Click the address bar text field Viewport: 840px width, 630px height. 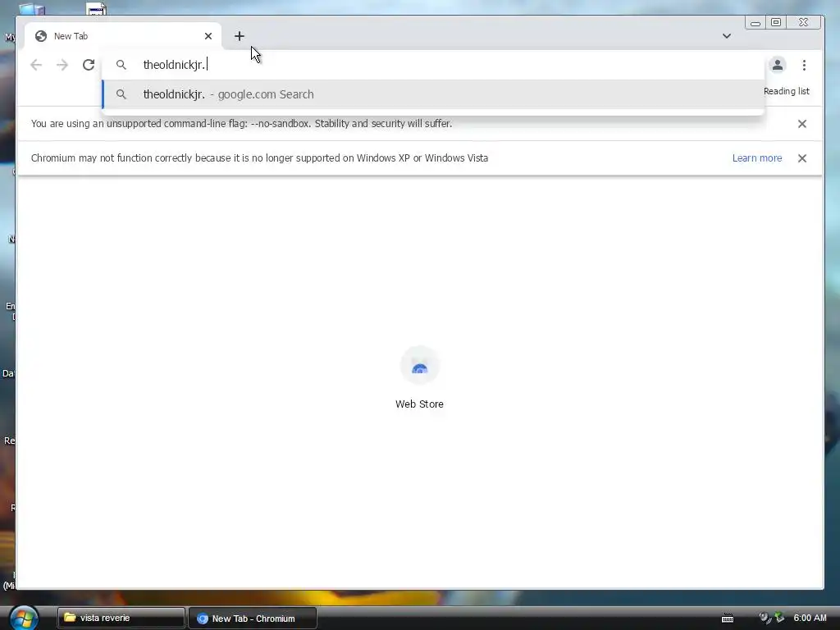[433, 65]
